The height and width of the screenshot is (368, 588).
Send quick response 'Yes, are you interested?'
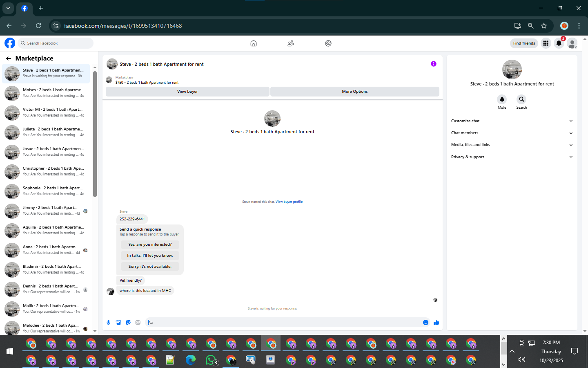[x=150, y=245]
